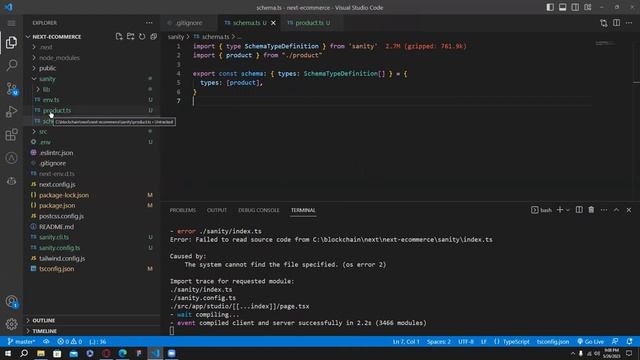Open tailwind.config.js file

coord(62,258)
